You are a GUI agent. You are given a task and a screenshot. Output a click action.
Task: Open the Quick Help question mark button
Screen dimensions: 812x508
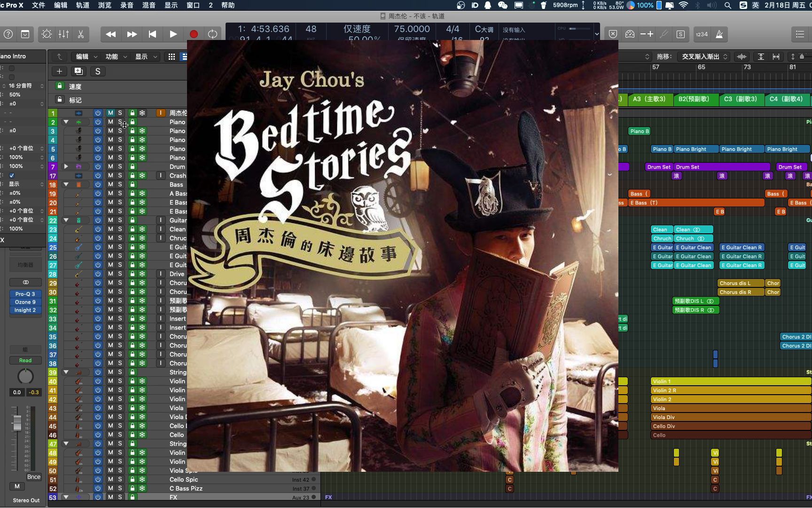[8, 34]
